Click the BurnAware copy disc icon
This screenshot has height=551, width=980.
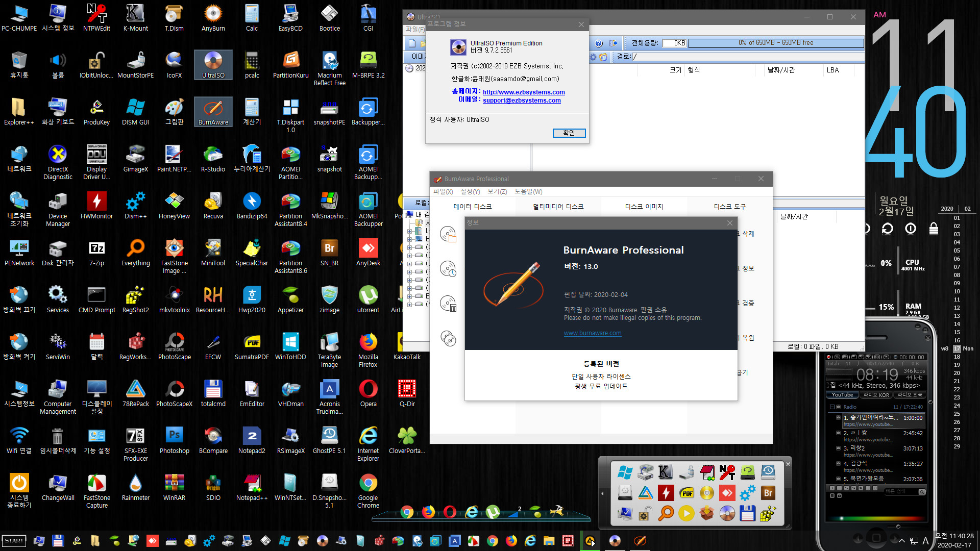448,338
